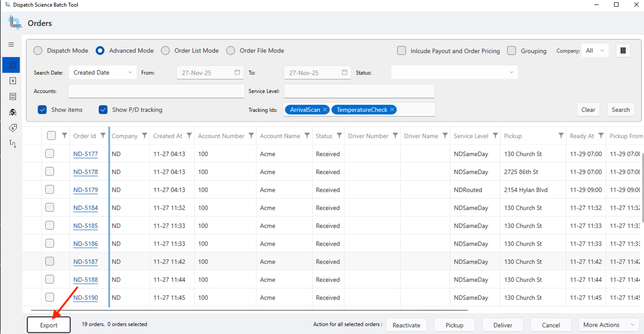Filter the Service Level column

tap(495, 136)
